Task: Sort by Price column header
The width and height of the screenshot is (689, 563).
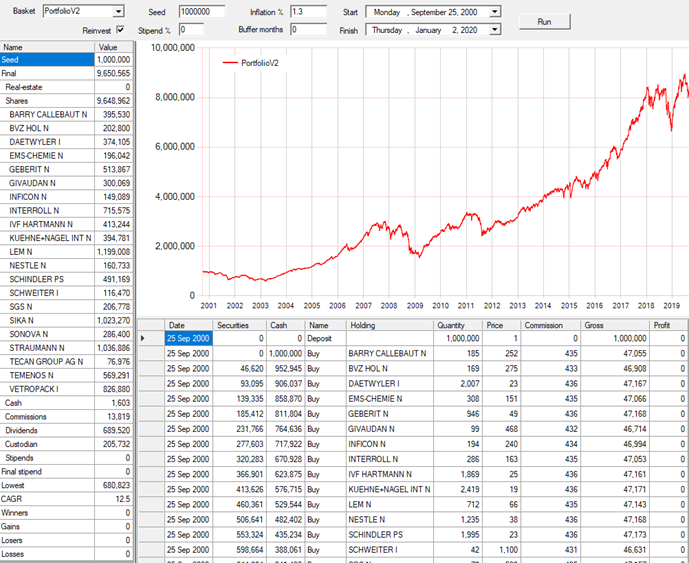Action: (501, 325)
